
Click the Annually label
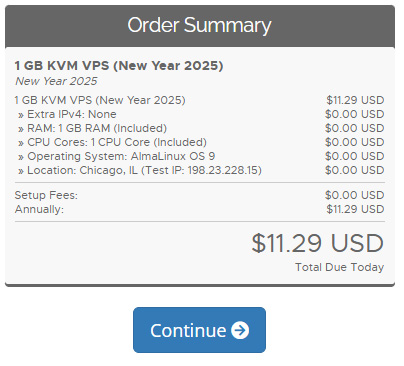pos(39,209)
